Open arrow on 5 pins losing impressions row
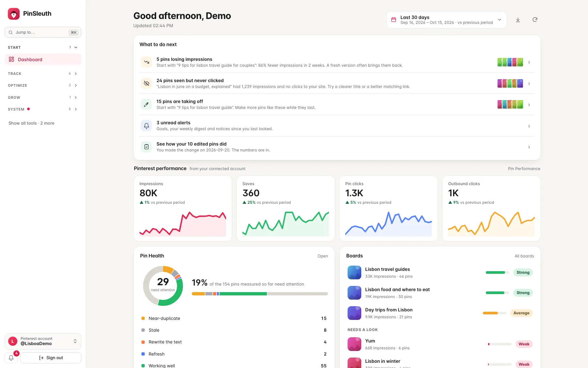The width and height of the screenshot is (588, 368). click(529, 62)
